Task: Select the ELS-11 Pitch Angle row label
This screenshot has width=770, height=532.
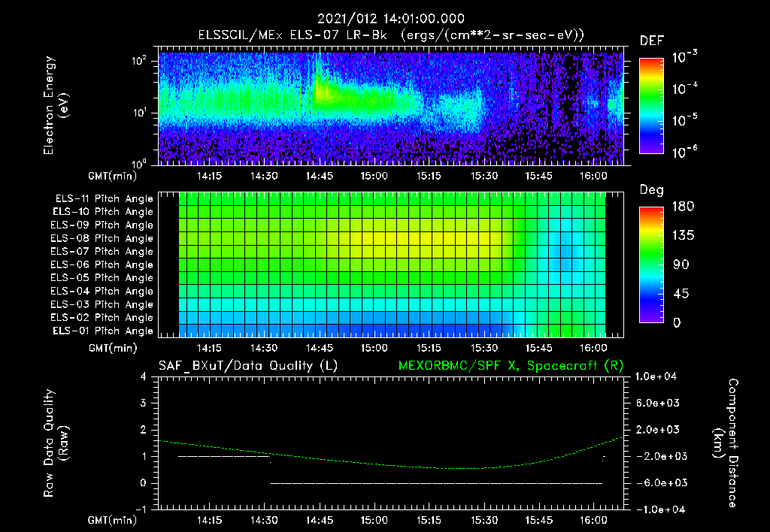Action: pos(104,199)
